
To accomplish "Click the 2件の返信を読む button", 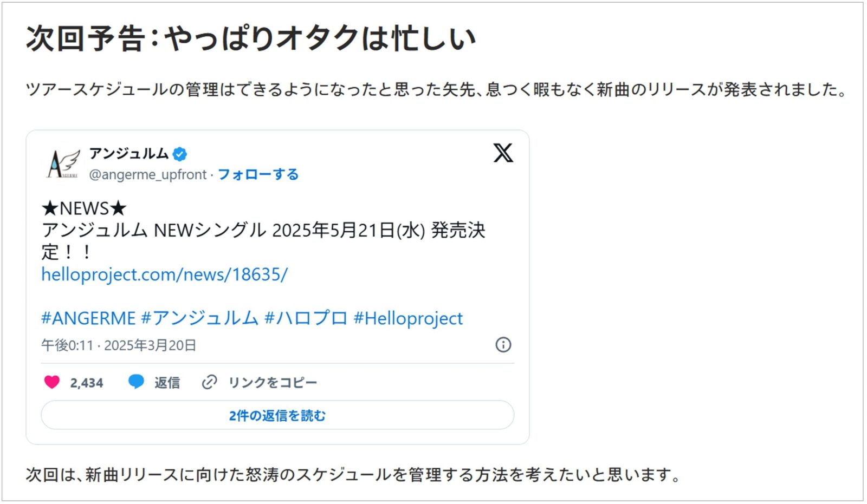I will pyautogui.click(x=277, y=415).
